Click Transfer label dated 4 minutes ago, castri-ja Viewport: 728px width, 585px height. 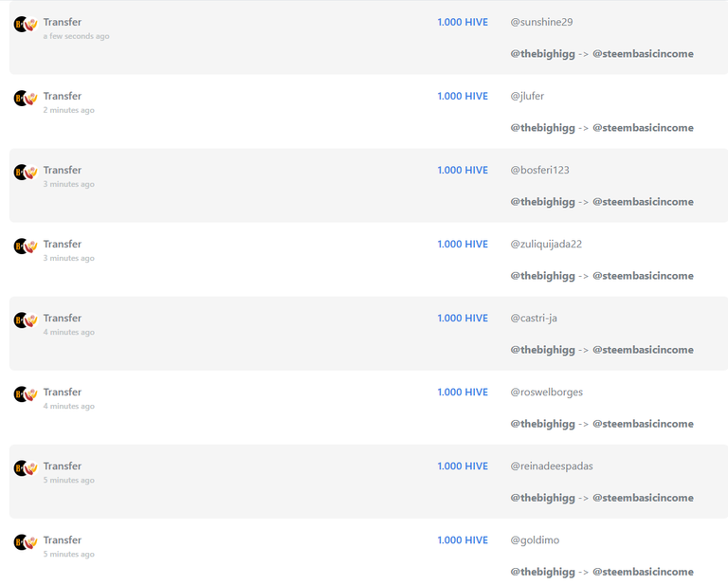[63, 319]
